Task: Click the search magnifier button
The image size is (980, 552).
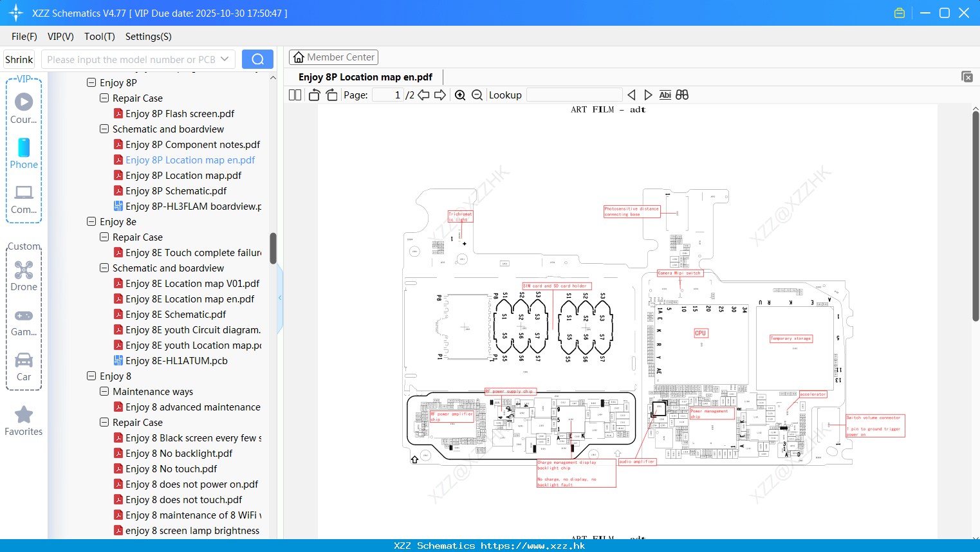Action: pos(257,59)
